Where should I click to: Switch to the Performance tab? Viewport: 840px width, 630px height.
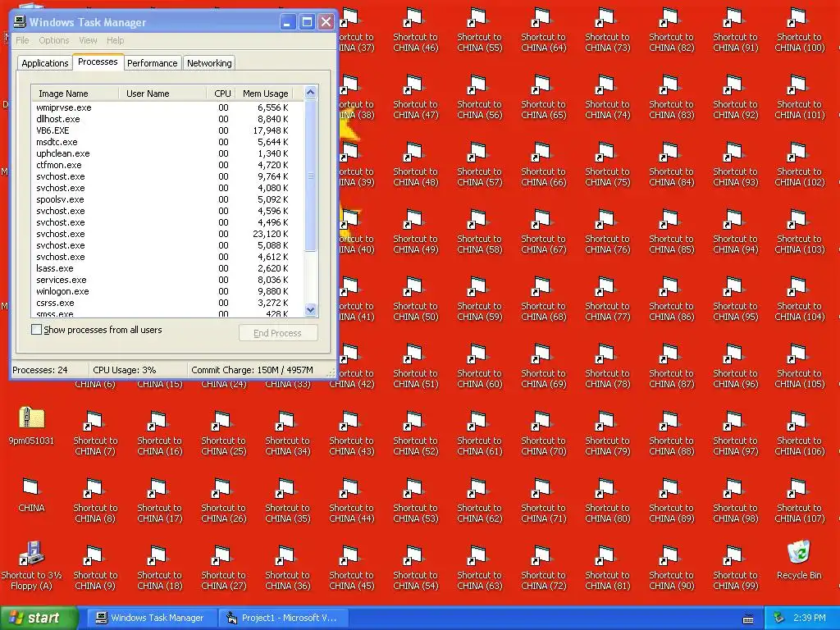[152, 63]
